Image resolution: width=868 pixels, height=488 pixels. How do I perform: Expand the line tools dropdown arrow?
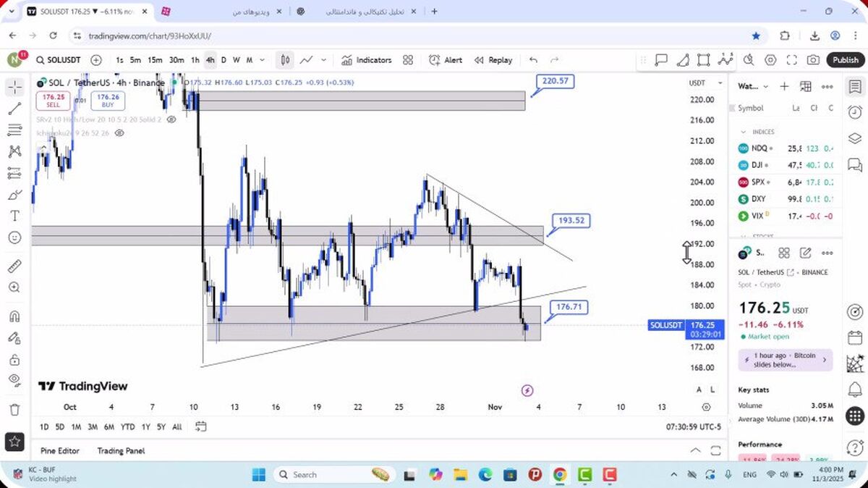[324, 60]
